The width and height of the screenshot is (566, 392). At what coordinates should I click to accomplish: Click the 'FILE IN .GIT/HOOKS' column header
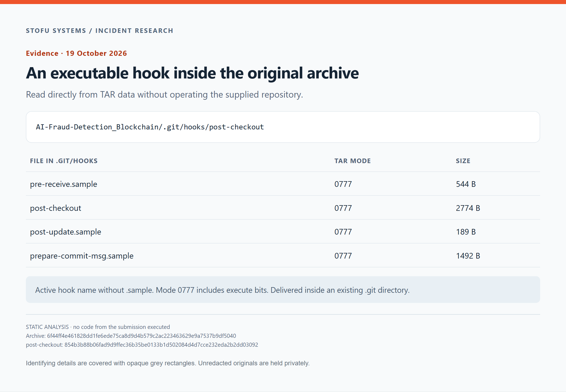(x=64, y=161)
